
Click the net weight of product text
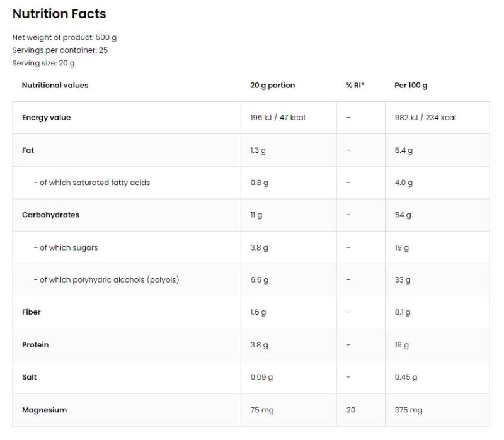[x=64, y=37]
